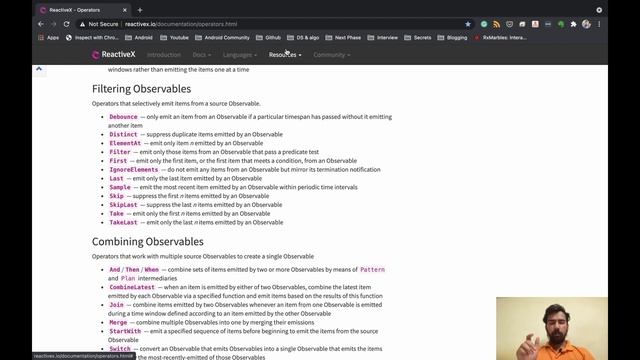Open the TakeLast operator link
Image resolution: width=640 pixels, height=360 pixels.
[x=123, y=222]
